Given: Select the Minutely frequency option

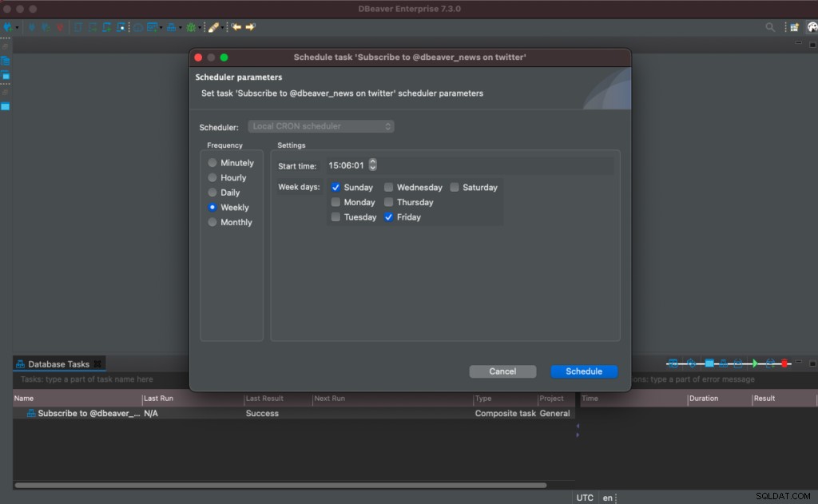Looking at the screenshot, I should 212,163.
